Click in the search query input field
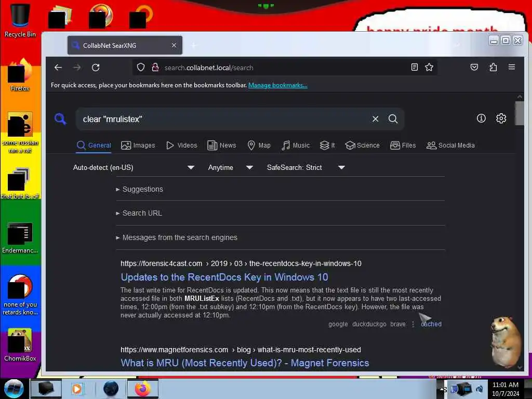The width and height of the screenshot is (532, 399). [x=224, y=119]
